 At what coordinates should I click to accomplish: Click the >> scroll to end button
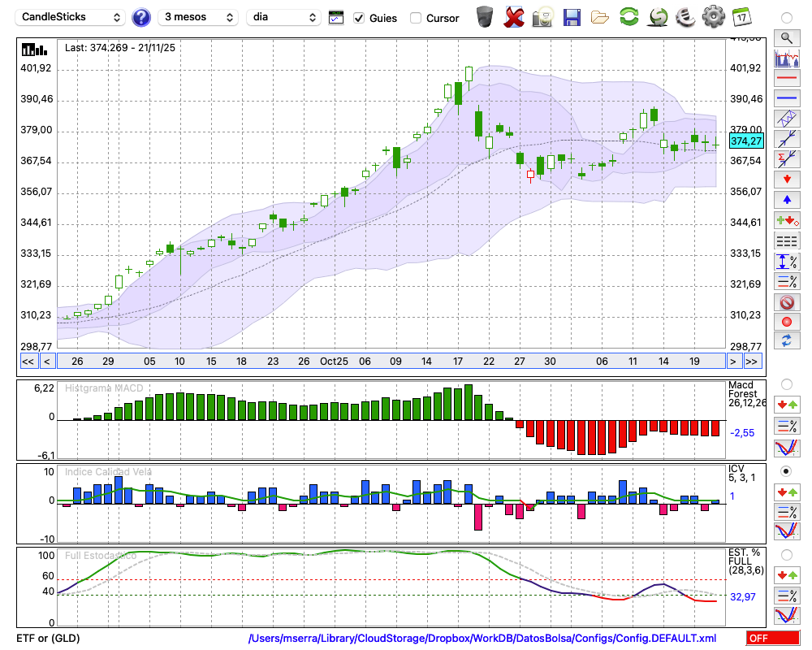pyautogui.click(x=752, y=362)
